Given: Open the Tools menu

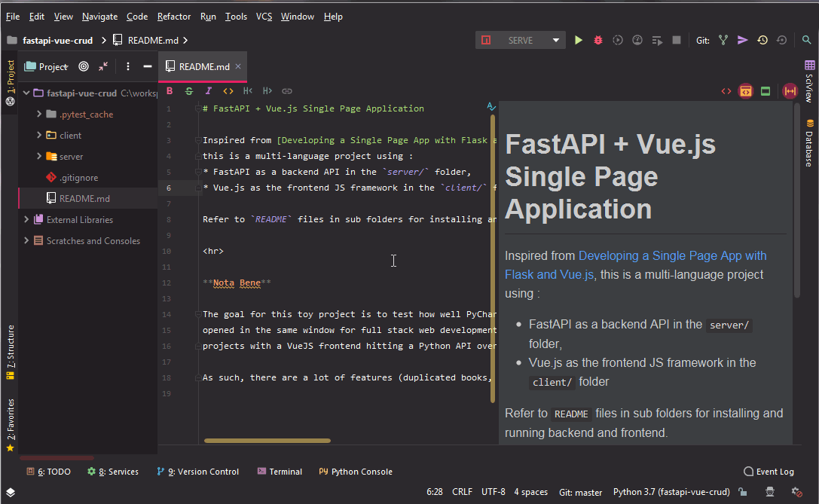Looking at the screenshot, I should [236, 16].
